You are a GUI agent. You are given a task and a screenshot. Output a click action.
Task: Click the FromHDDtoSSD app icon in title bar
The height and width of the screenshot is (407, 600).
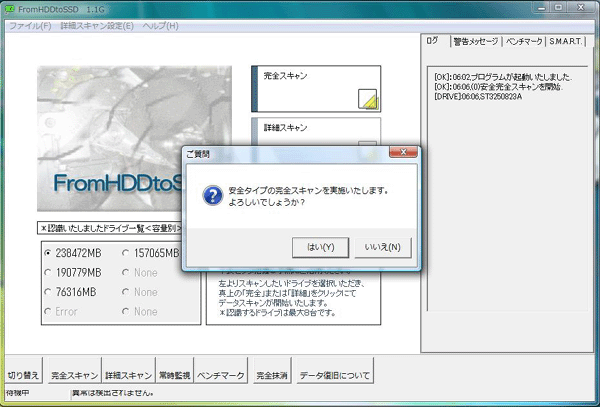[x=9, y=8]
